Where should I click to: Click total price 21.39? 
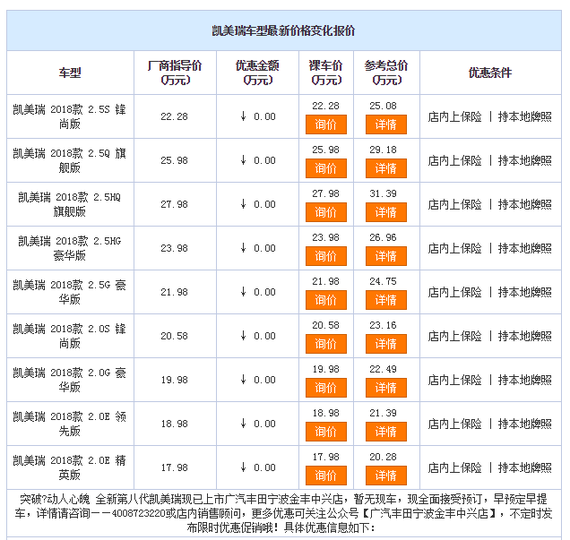(383, 413)
